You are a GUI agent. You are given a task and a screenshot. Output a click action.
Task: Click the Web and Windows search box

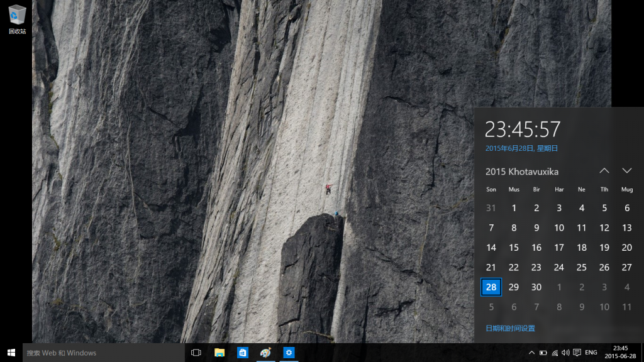coord(104,353)
